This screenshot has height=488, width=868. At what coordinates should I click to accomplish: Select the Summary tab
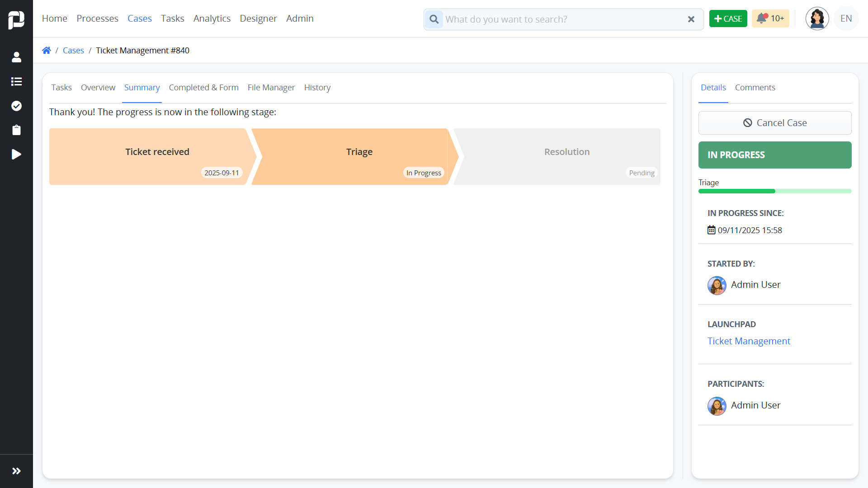(142, 87)
